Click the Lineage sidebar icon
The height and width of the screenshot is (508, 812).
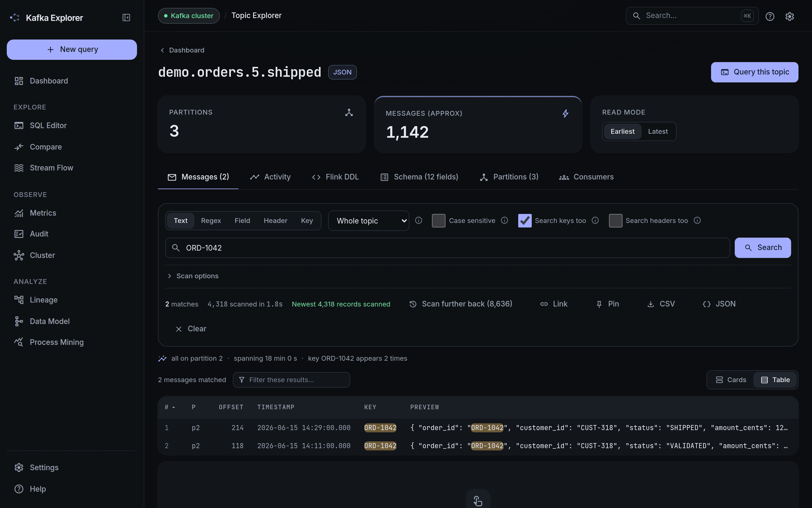(x=19, y=300)
